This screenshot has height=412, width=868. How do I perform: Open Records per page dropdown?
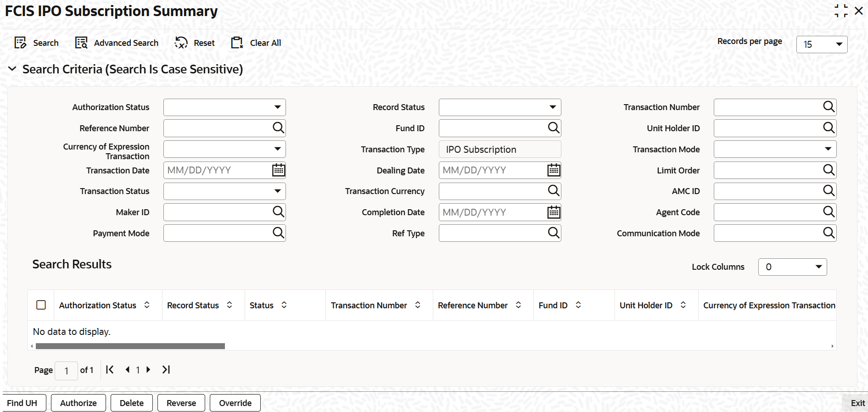tap(822, 45)
